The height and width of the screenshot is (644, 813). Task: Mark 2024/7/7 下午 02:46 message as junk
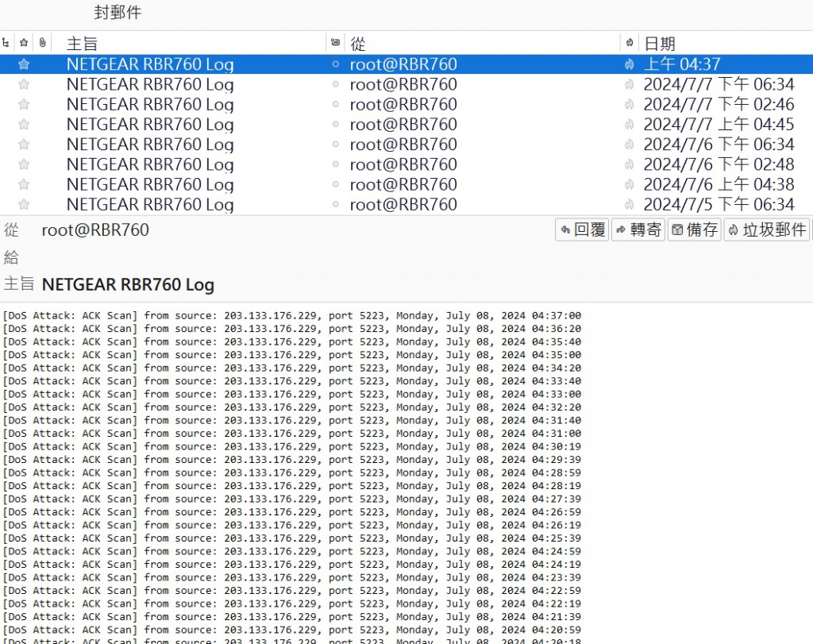pos(630,104)
